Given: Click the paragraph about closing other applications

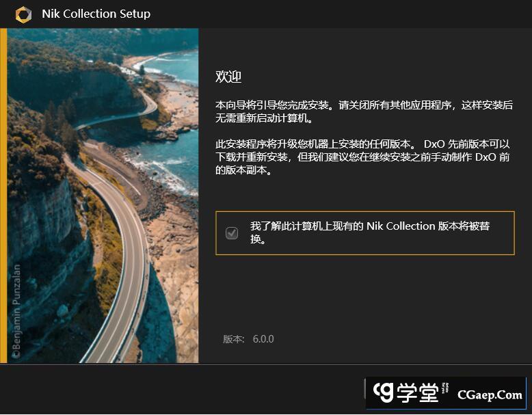Looking at the screenshot, I should tap(364, 111).
